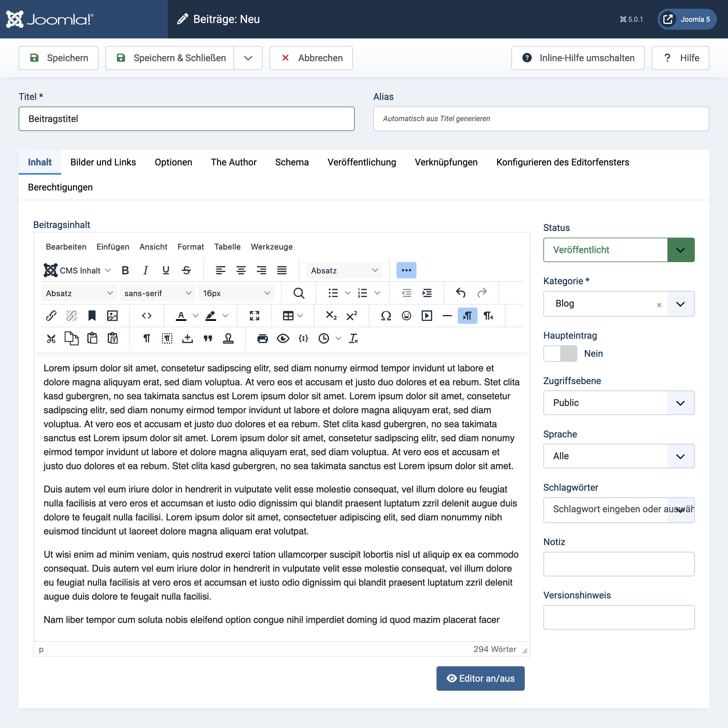Switch to Bilder und Links tab
The width and height of the screenshot is (728, 728).
coord(103,162)
